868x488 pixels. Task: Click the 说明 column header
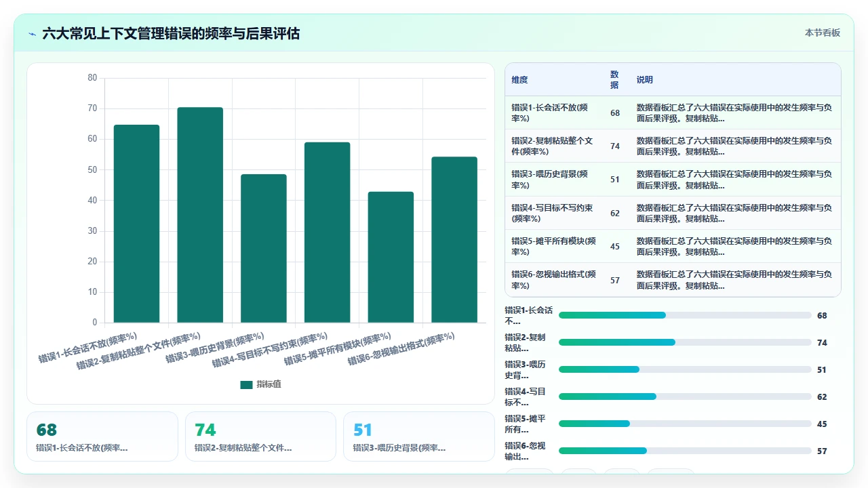[x=645, y=80]
